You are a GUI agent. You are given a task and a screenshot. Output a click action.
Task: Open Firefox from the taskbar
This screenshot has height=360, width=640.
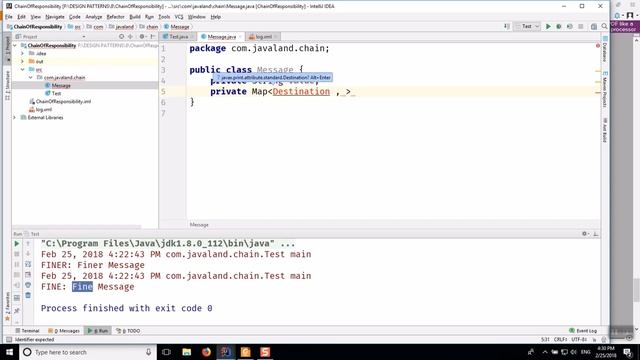pyautogui.click(x=206, y=352)
